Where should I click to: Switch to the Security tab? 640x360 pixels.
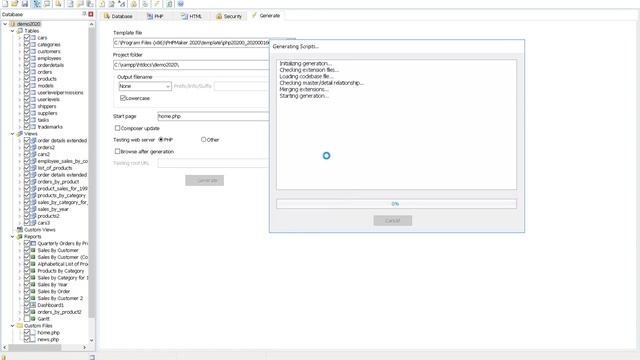229,16
